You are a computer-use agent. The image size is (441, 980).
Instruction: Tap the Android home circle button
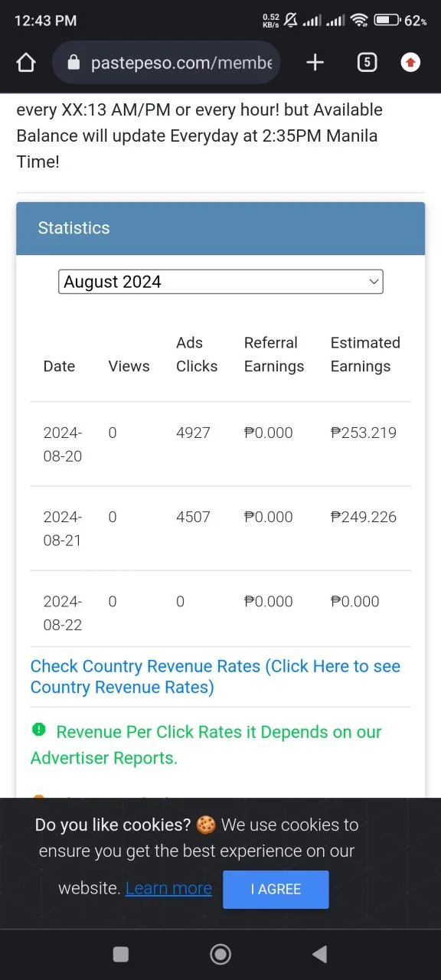click(220, 953)
